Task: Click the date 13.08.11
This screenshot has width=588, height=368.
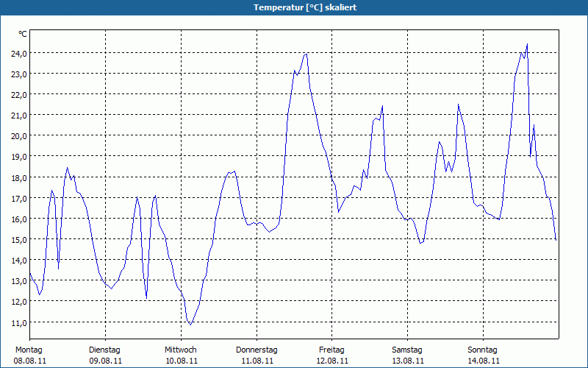Action: 408,361
